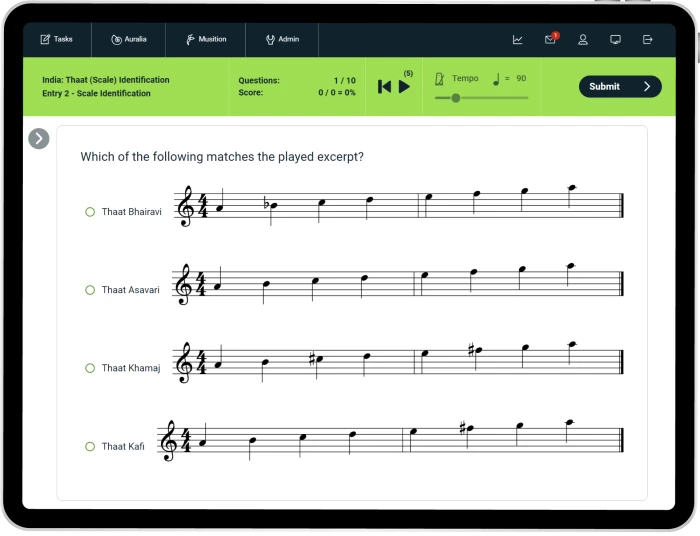Click the Thaat Bhairavi notation staff

(399, 206)
